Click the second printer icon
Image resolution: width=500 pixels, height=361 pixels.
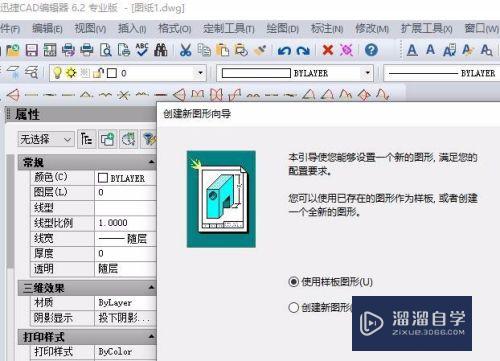87,50
